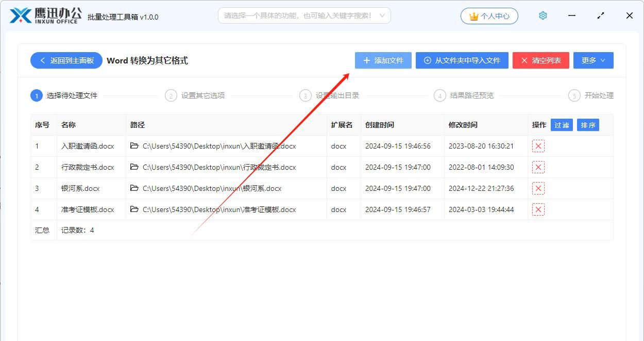The width and height of the screenshot is (644, 341).
Task: Expand the 更多 dropdown menu
Action: (x=593, y=60)
